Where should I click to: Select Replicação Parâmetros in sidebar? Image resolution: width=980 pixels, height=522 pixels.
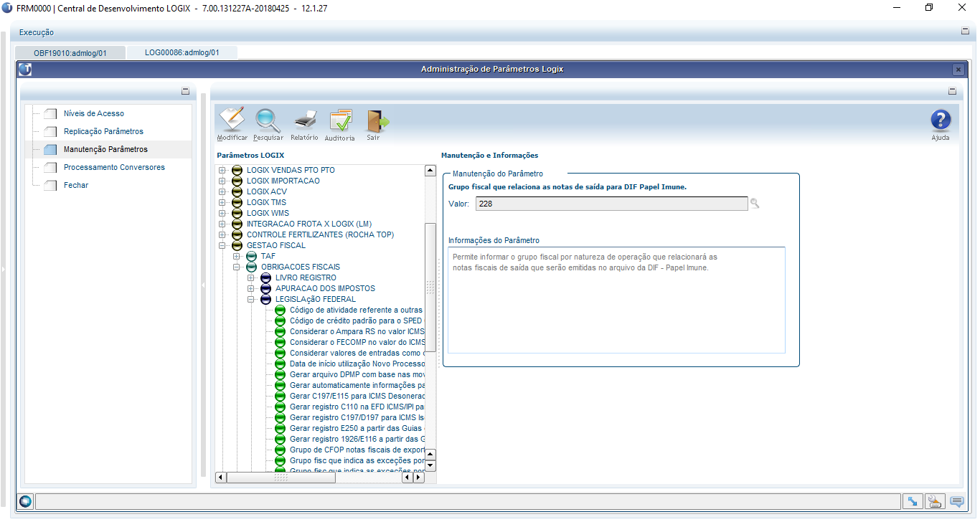(103, 131)
